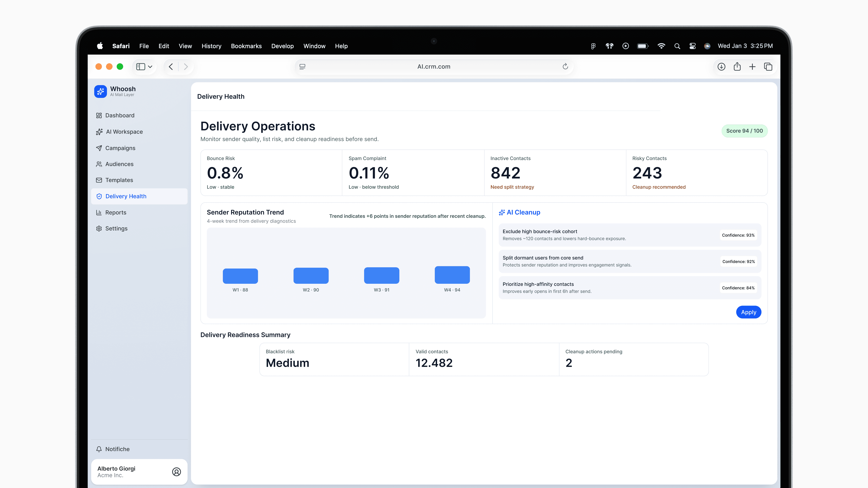868x488 pixels.
Task: Open Dashboard from the sidebar
Action: (139, 116)
